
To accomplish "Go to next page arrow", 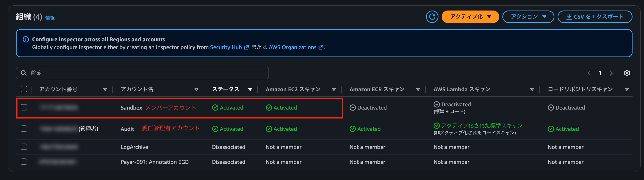I will (x=611, y=73).
